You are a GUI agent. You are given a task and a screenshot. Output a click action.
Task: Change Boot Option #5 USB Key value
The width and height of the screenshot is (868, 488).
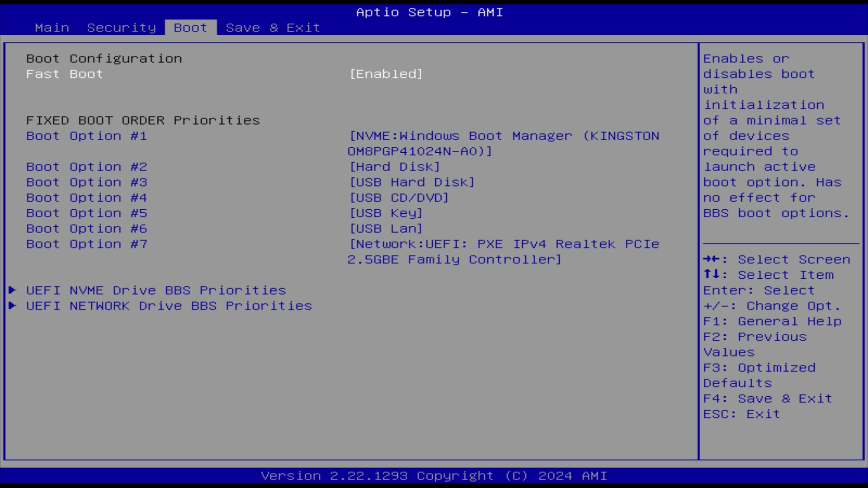(386, 213)
